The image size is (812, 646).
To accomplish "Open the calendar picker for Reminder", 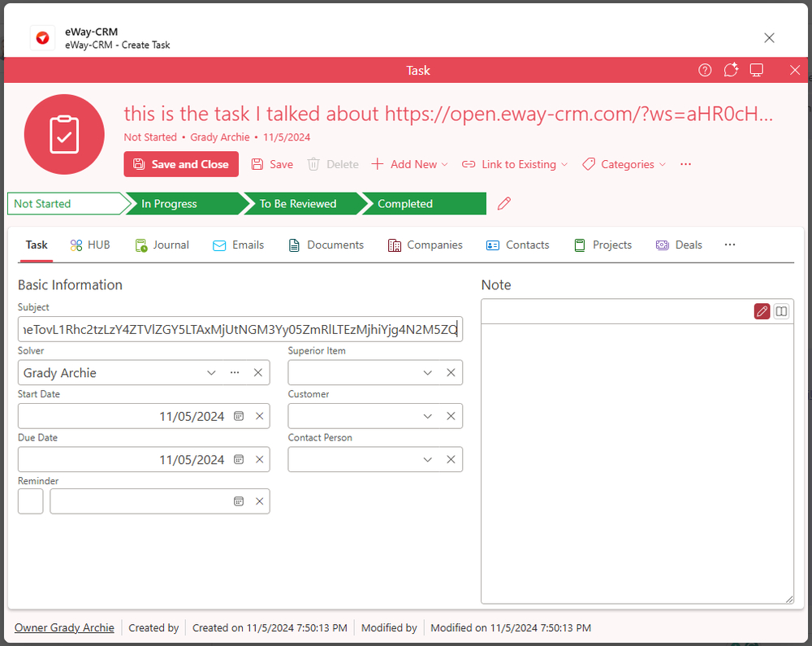I will tap(238, 501).
